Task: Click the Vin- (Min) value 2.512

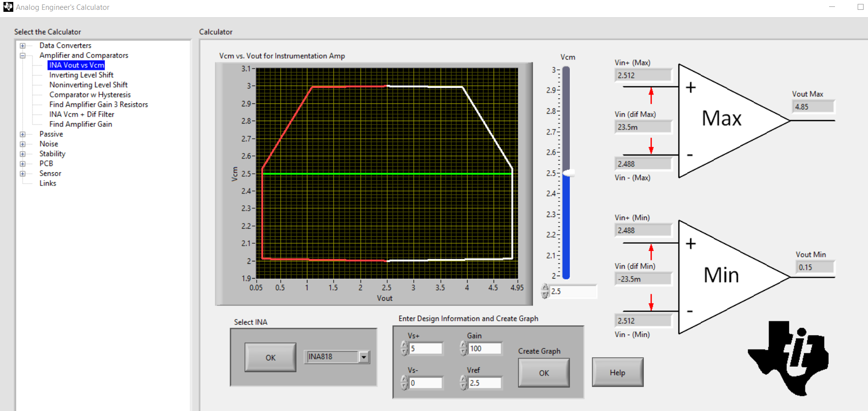Action: [x=643, y=321]
